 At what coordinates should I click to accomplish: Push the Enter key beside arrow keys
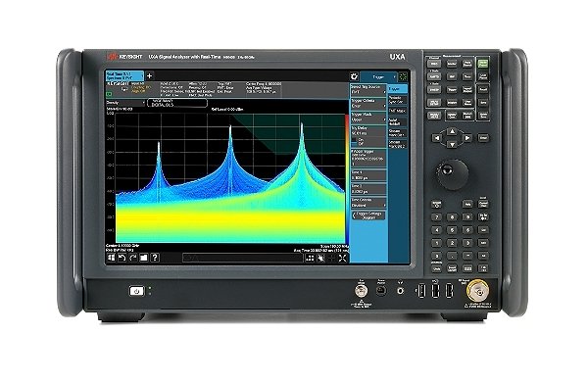tap(483, 138)
